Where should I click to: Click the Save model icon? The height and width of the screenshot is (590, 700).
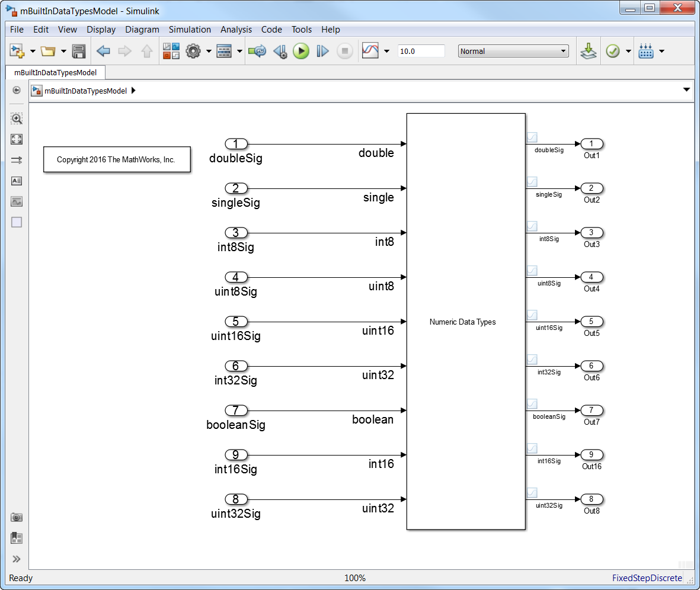tap(79, 52)
